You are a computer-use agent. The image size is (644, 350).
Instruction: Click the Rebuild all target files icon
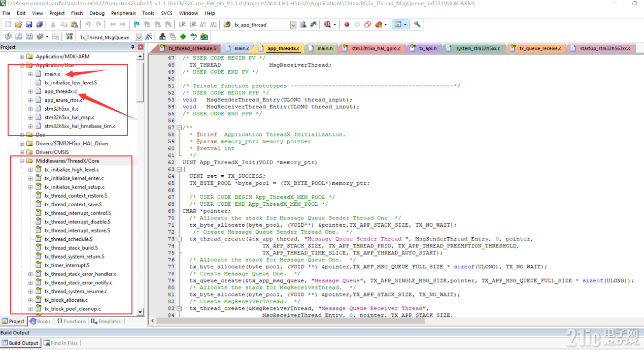(x=29, y=37)
